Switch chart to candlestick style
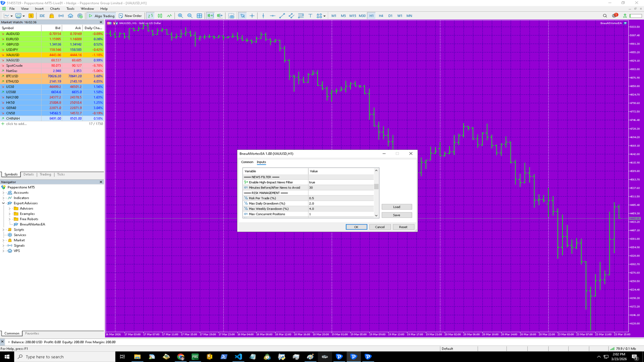The image size is (644, 362). (x=160, y=16)
